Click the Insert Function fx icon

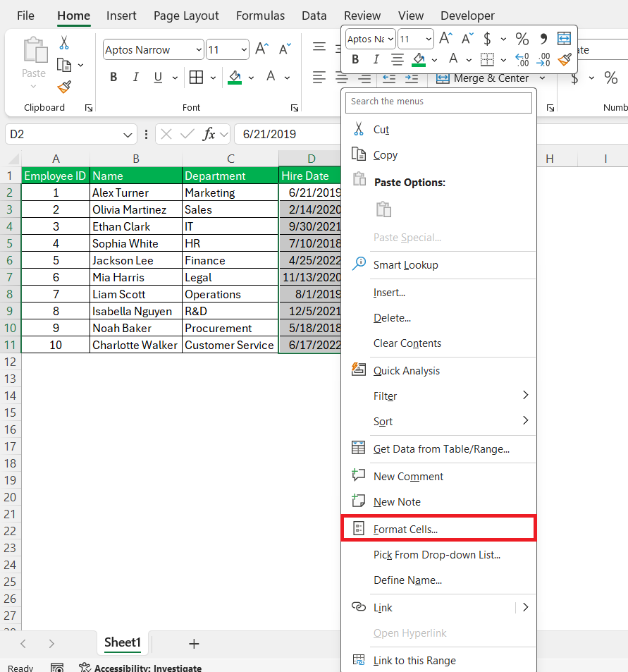coord(209,134)
